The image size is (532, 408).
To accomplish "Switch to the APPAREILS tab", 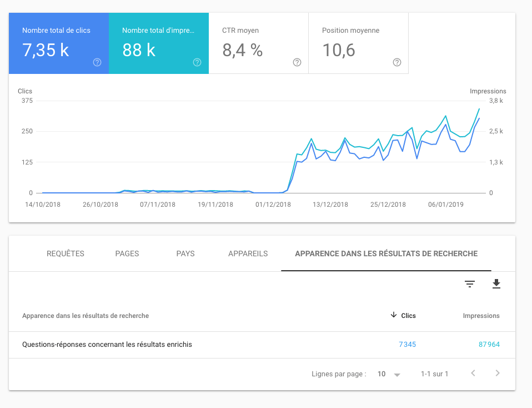I will click(248, 254).
